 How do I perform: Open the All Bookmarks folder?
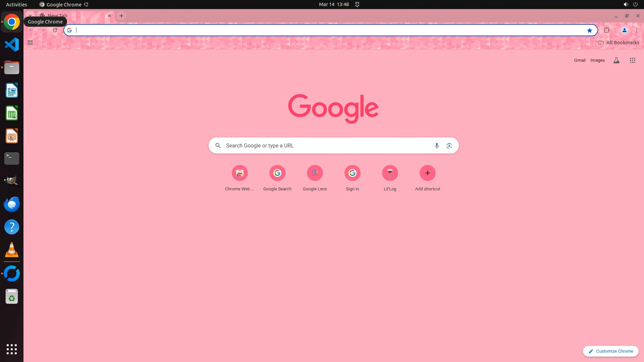[x=619, y=43]
